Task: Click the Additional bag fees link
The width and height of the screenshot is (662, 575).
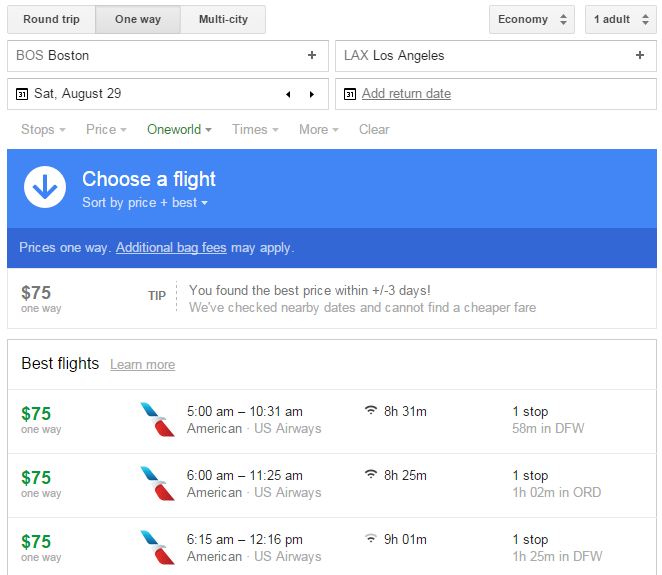Action: point(172,247)
